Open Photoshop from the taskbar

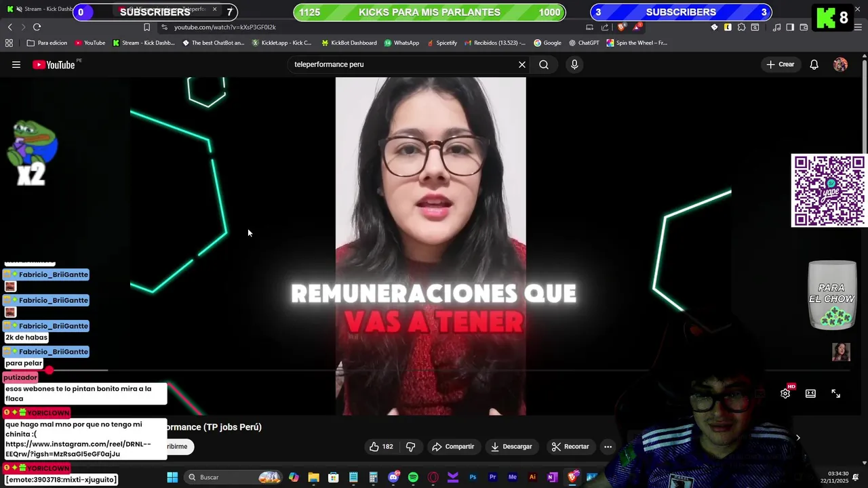(x=473, y=477)
